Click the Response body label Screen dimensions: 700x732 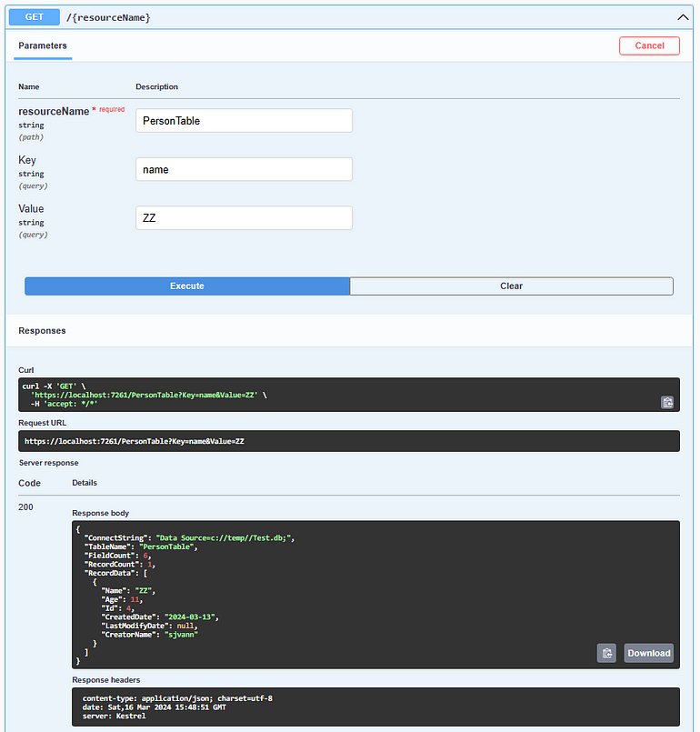click(x=100, y=513)
